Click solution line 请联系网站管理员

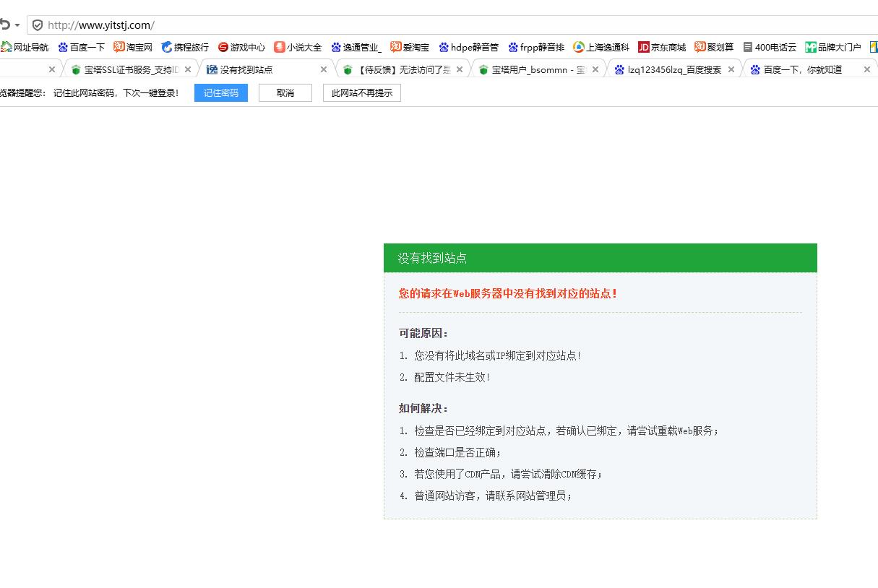[486, 496]
